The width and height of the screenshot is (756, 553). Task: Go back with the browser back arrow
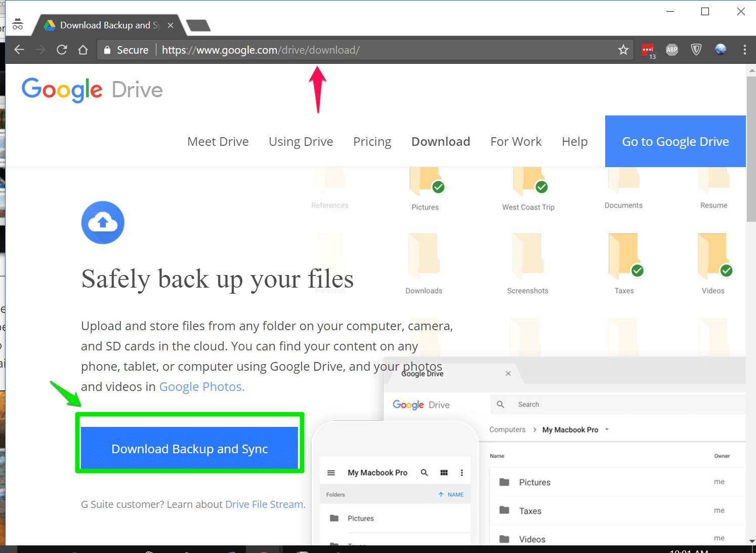19,50
